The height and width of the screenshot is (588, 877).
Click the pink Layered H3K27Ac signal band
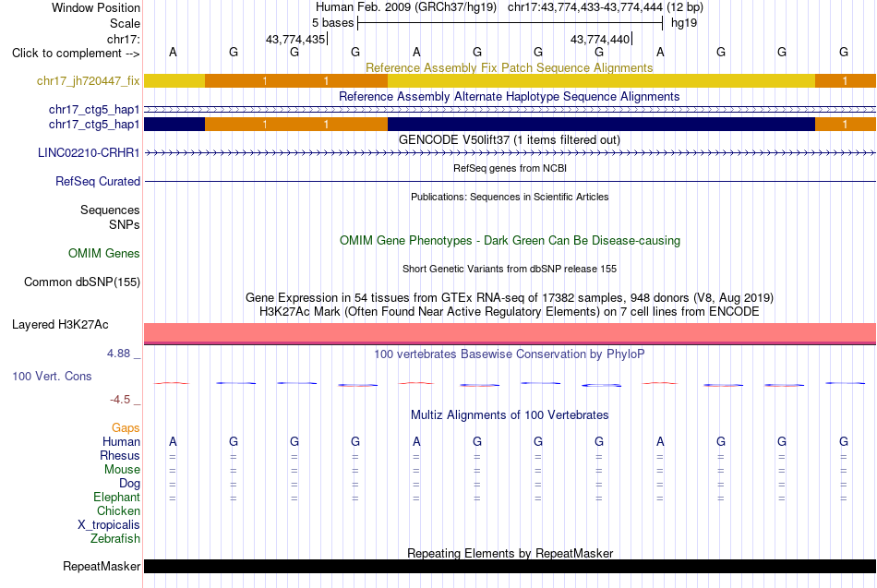[x=510, y=333]
